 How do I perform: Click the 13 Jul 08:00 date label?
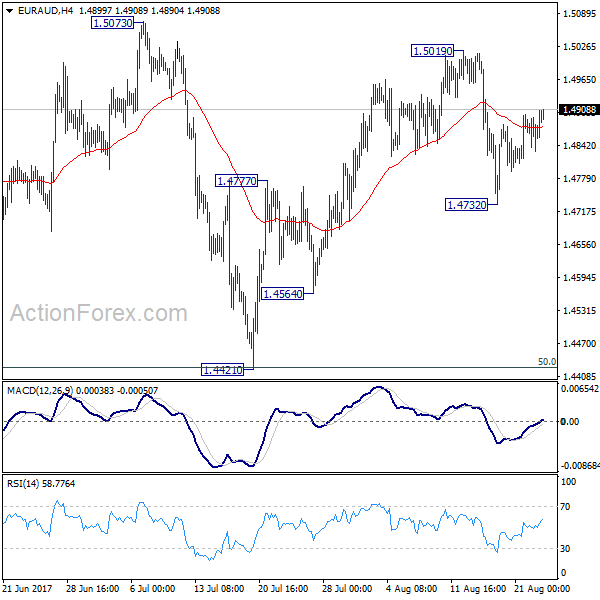click(219, 589)
